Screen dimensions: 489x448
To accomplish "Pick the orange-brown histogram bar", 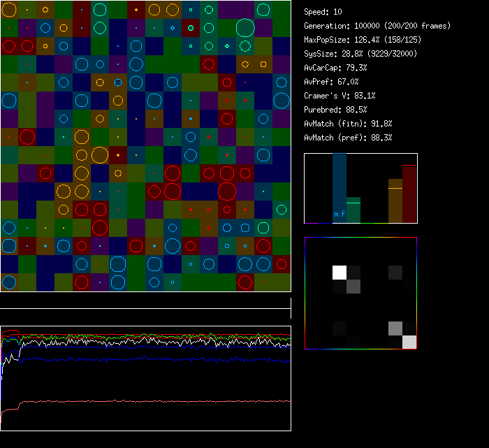I will [x=395, y=201].
